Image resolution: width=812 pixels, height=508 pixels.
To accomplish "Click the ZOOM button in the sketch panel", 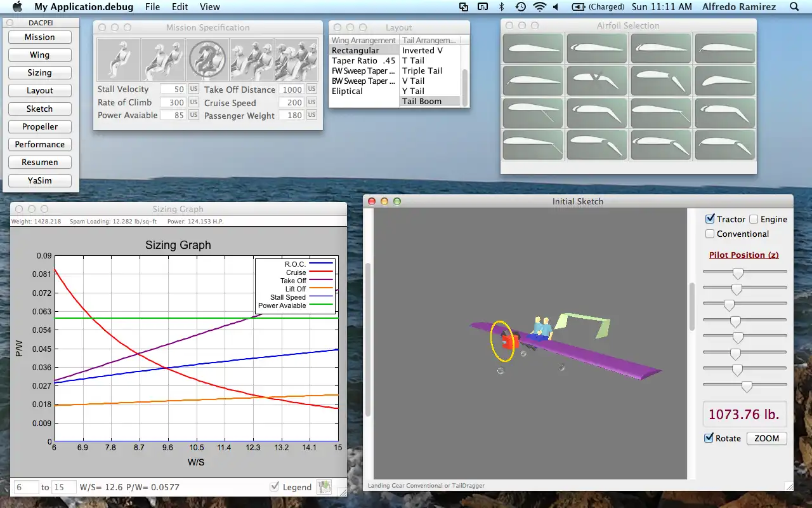I will (x=766, y=438).
